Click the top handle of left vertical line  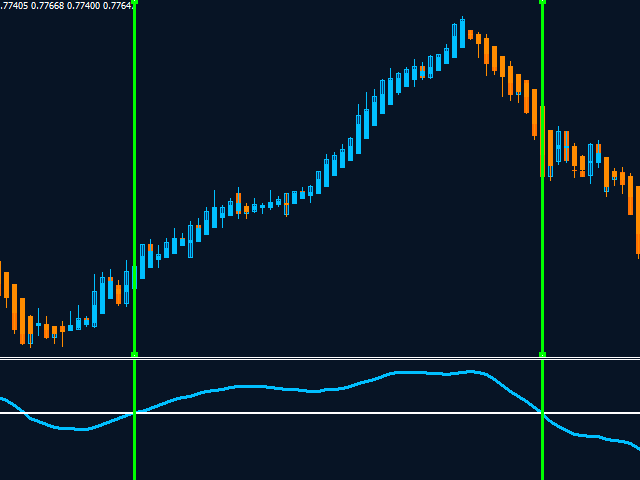(x=134, y=2)
